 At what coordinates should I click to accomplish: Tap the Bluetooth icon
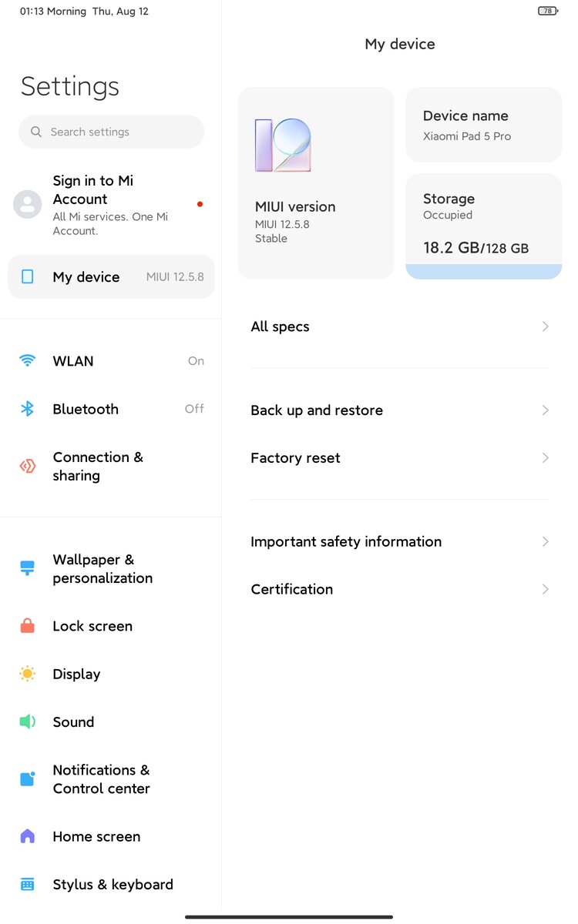(28, 409)
